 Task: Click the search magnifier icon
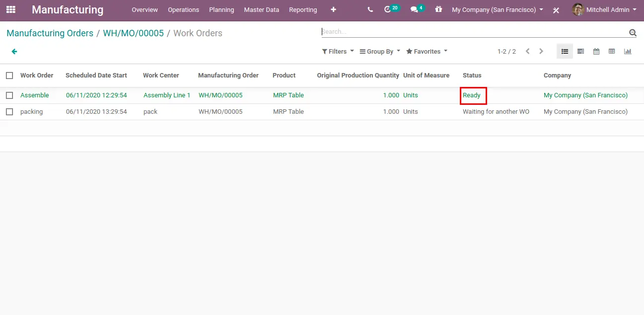coord(633,33)
